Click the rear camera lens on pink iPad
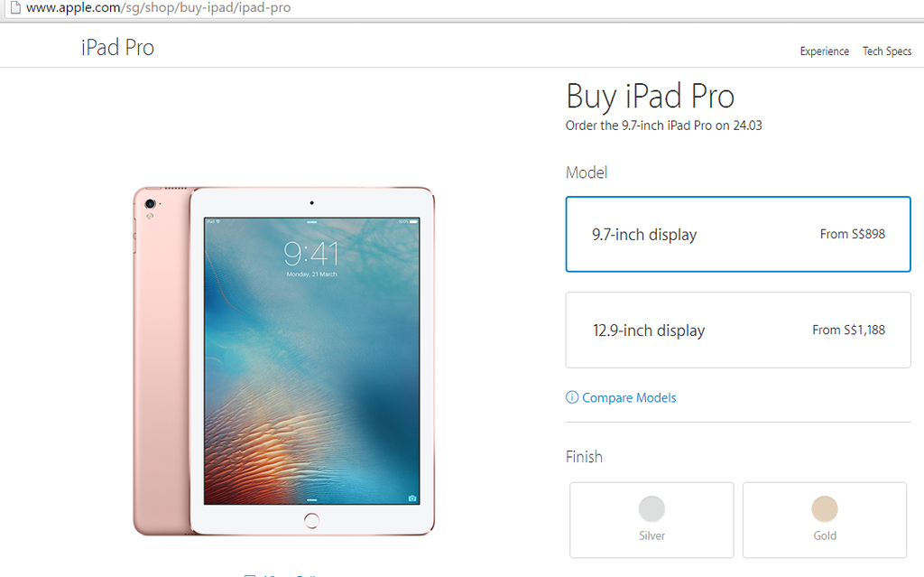Screen dimensions: 924x577 (151, 203)
